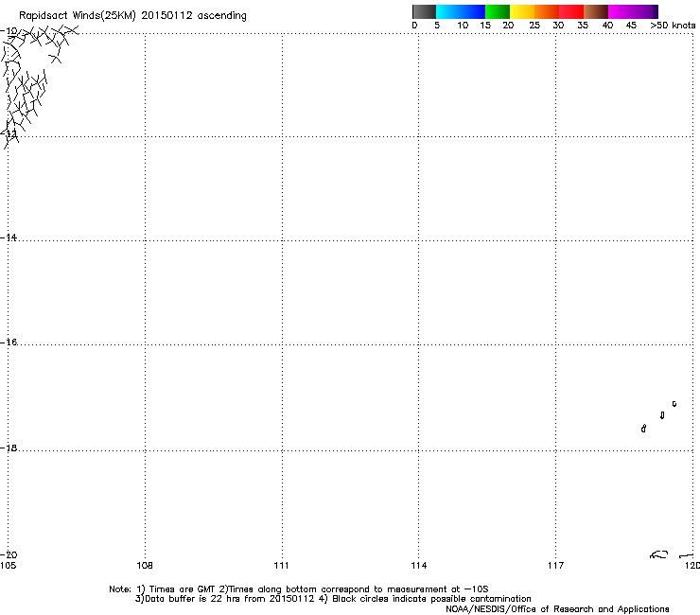
Task: Click the longitude label '114'
Action: 419,566
